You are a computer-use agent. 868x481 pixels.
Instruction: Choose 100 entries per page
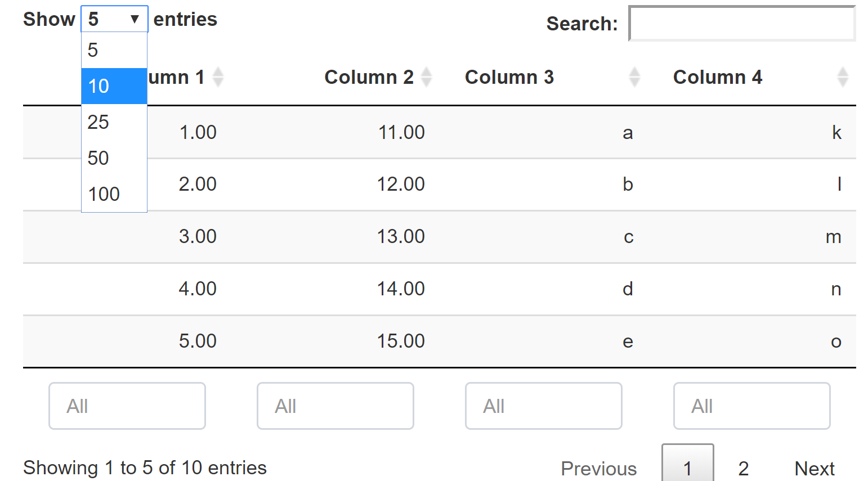click(114, 194)
